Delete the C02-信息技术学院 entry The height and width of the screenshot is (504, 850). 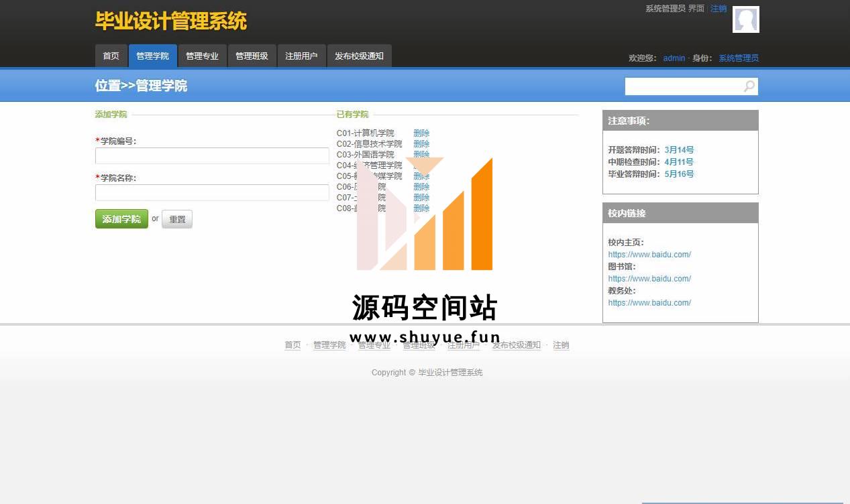click(421, 144)
